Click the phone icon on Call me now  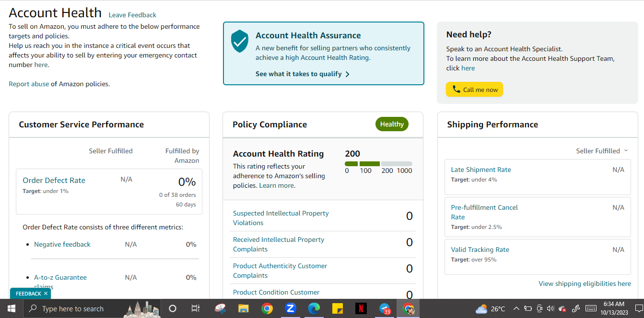456,89
